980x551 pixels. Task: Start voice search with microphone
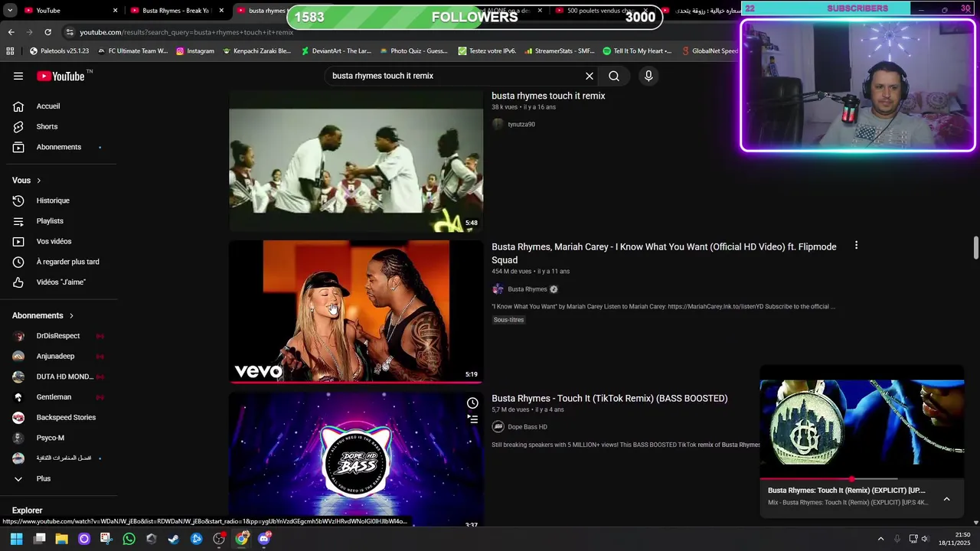click(648, 76)
